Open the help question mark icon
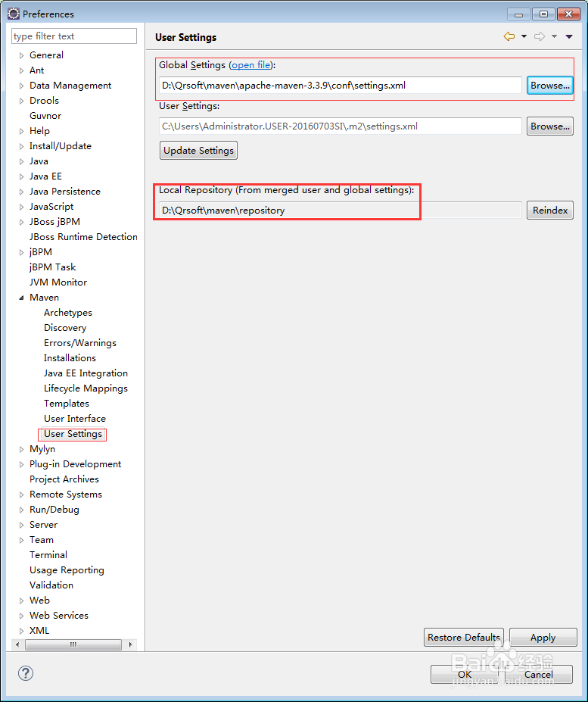The width and height of the screenshot is (588, 702). (x=26, y=673)
